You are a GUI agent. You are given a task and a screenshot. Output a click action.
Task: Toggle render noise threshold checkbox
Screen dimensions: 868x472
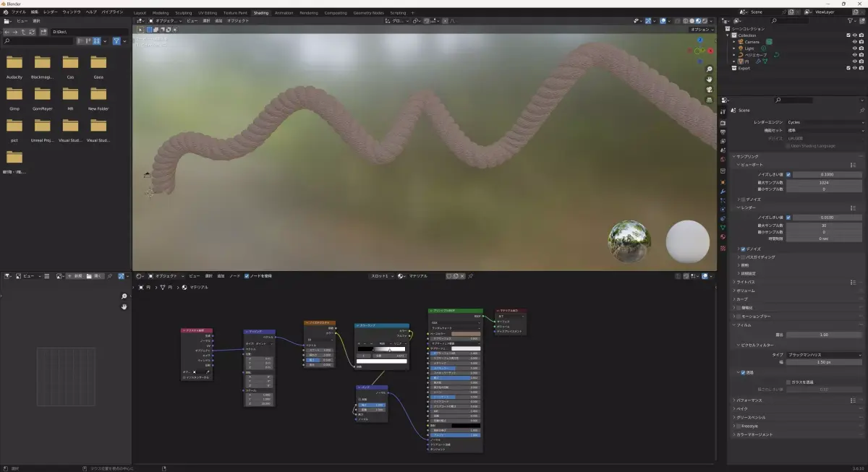(788, 218)
